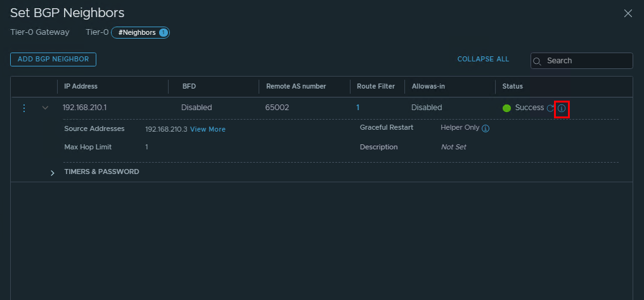Click the ADD BGP NEIGHBOR button

53,59
